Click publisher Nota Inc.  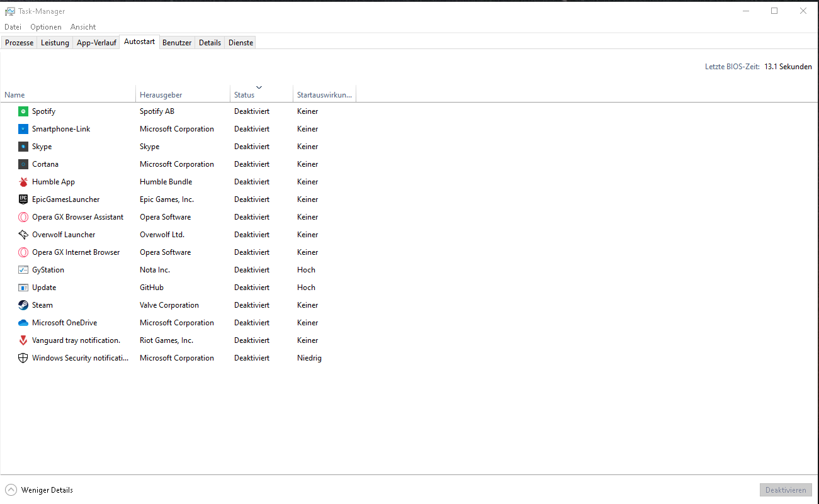[155, 270]
